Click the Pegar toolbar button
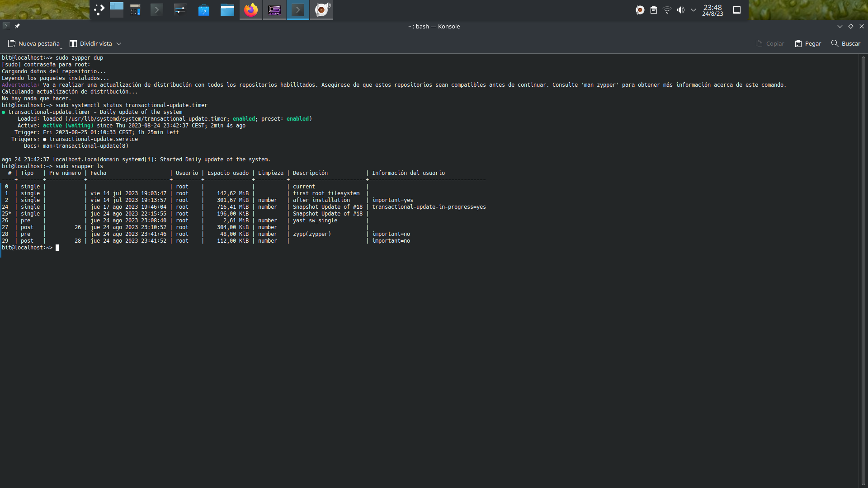 click(808, 44)
